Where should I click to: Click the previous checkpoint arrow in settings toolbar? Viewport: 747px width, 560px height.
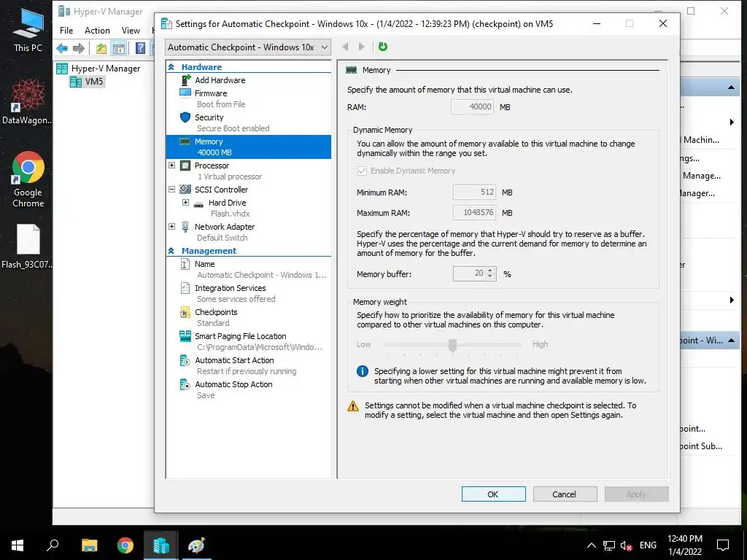tap(345, 47)
